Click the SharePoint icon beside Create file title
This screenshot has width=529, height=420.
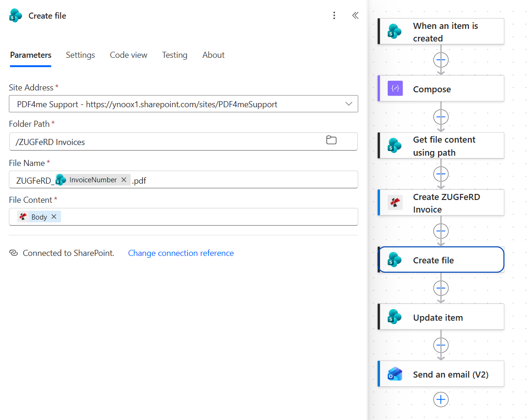(15, 15)
